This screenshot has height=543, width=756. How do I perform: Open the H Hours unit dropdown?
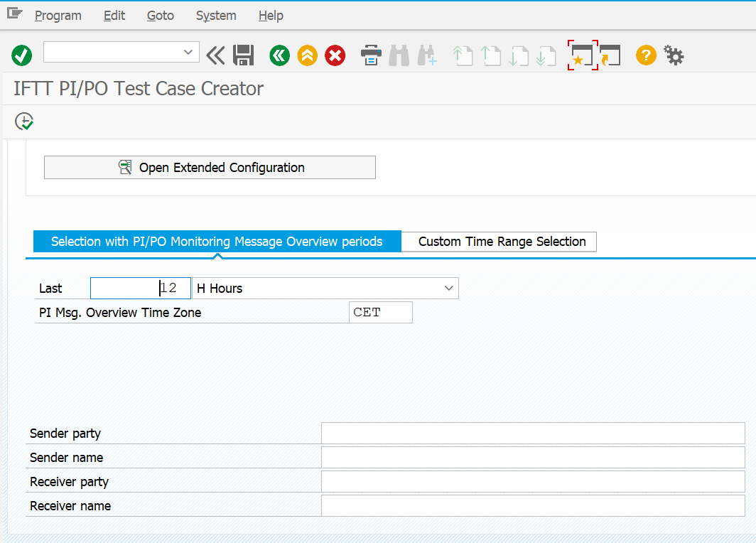point(448,288)
